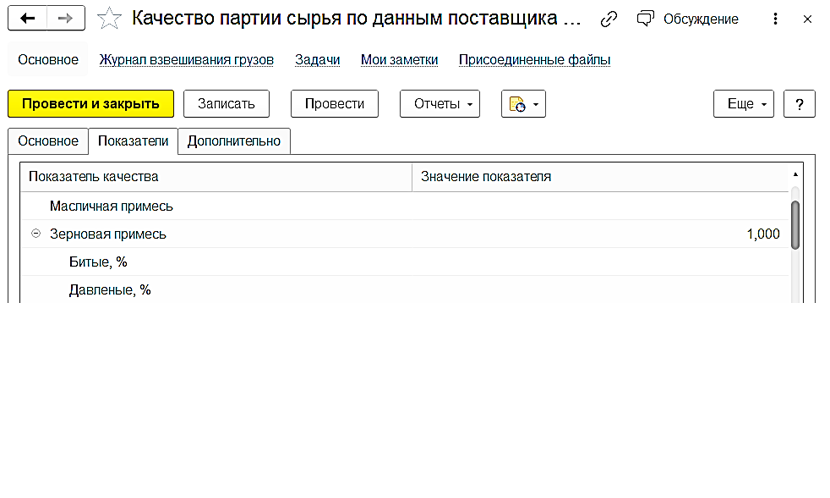Open Журнал взвешивания грузов link

point(186,60)
